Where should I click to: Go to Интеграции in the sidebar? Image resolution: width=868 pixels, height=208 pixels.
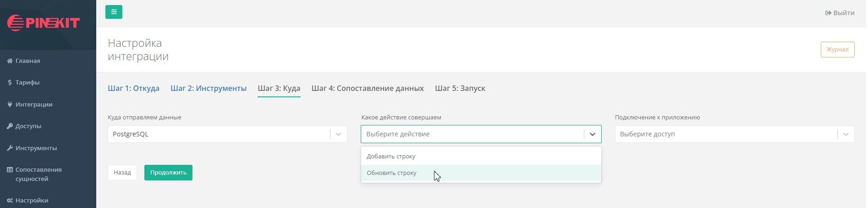[x=33, y=104]
